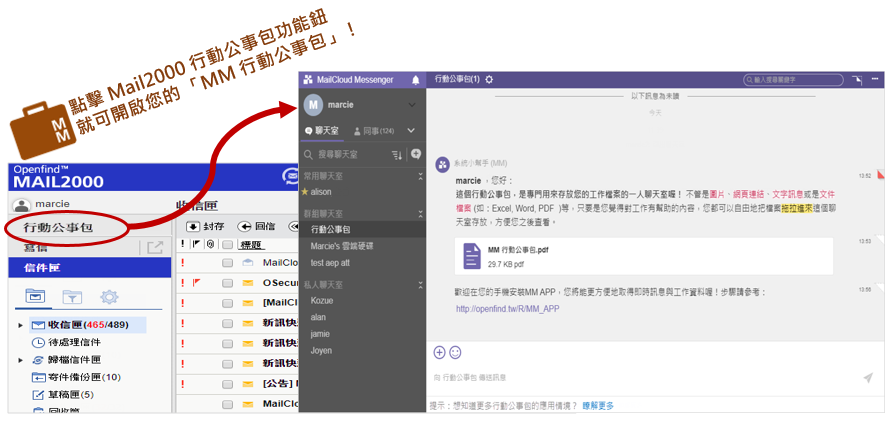The image size is (895, 424).
Task: Collapse the 私人聊天室 section
Action: coord(421,284)
